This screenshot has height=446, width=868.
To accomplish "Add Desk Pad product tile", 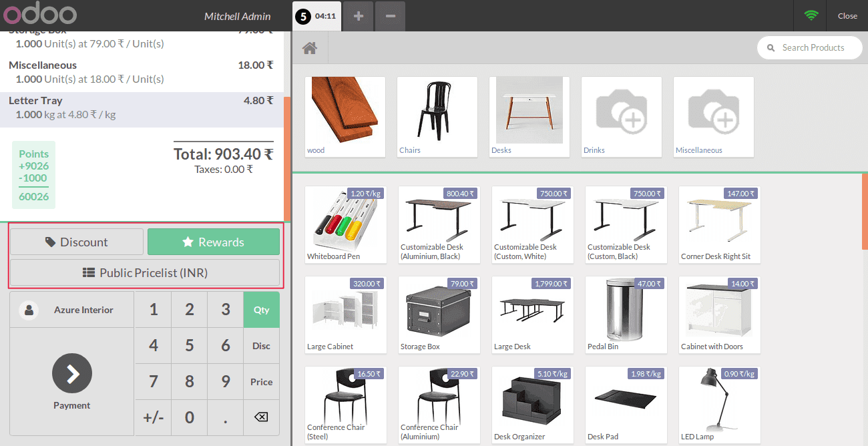I will (x=626, y=405).
